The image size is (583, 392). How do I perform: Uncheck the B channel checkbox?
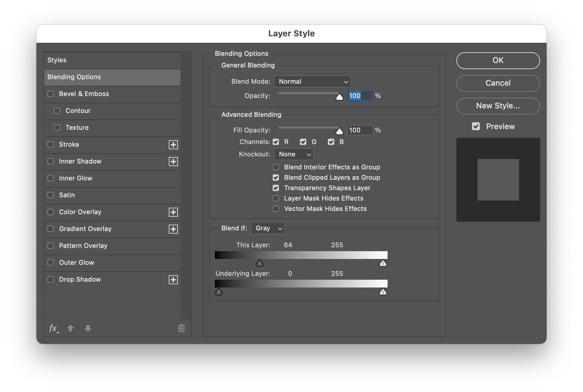(x=331, y=142)
